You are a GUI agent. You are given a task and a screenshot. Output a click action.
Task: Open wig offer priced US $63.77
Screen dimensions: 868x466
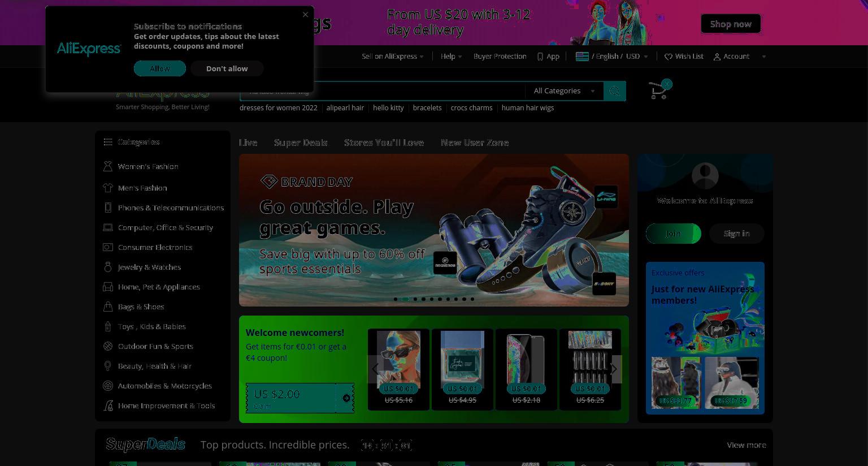676,383
